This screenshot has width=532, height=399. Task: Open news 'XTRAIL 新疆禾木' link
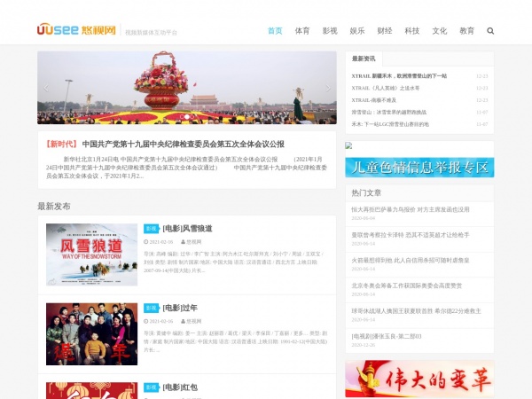399,76
